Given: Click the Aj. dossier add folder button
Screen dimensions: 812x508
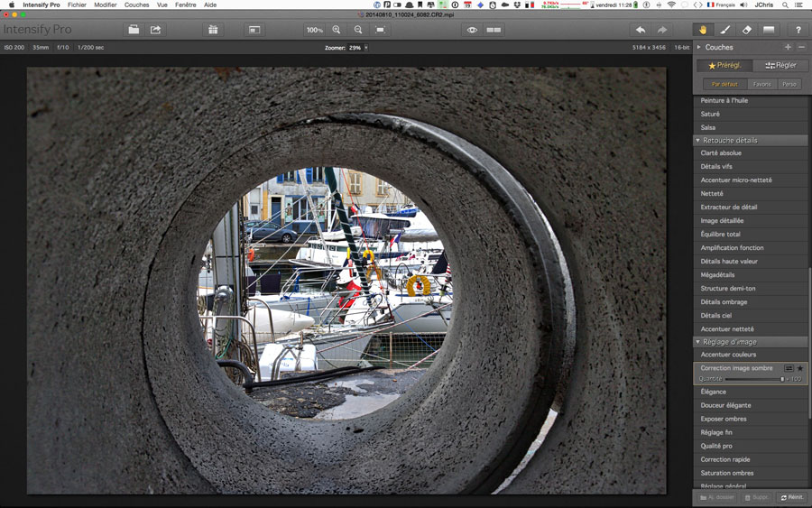Looking at the screenshot, I should tap(717, 497).
